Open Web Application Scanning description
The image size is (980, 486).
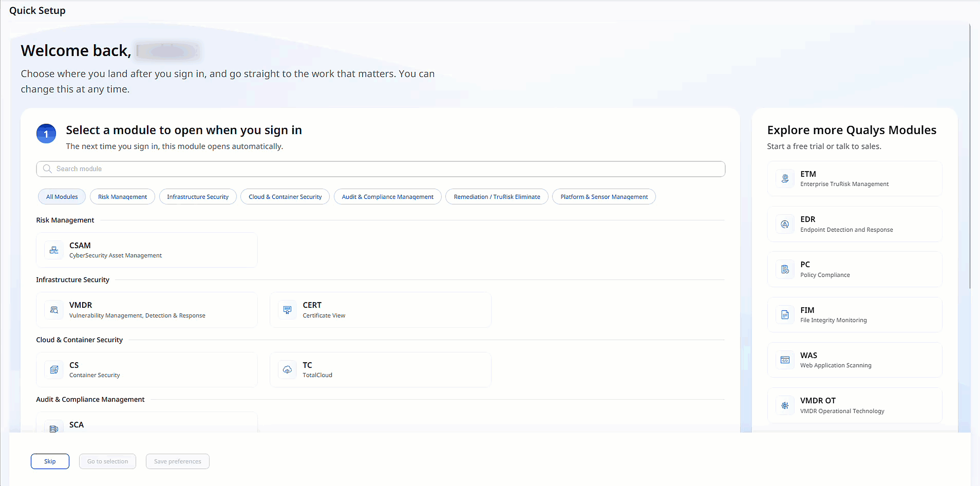pyautogui.click(x=835, y=365)
